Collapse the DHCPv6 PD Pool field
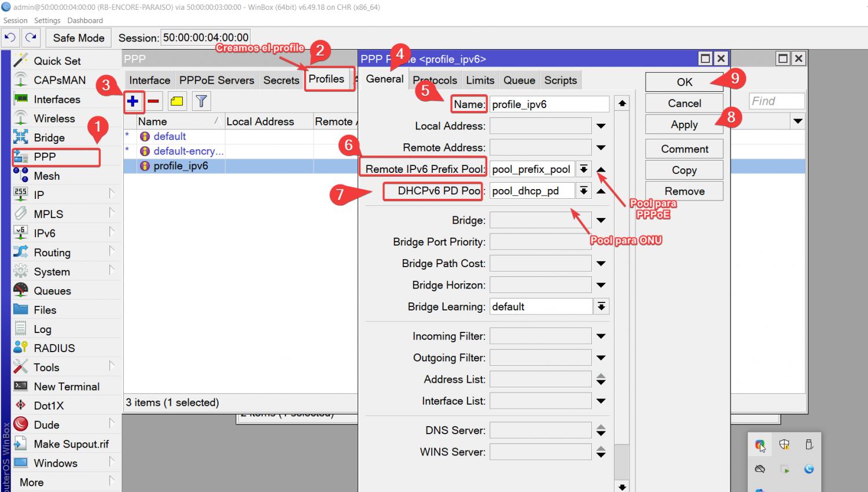Screen dimensions: 868x492 click(x=601, y=191)
